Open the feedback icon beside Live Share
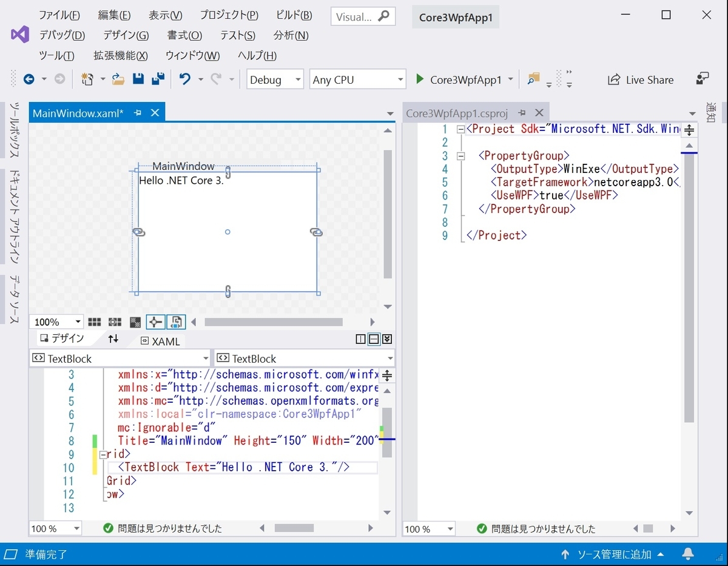This screenshot has height=566, width=728. point(703,79)
